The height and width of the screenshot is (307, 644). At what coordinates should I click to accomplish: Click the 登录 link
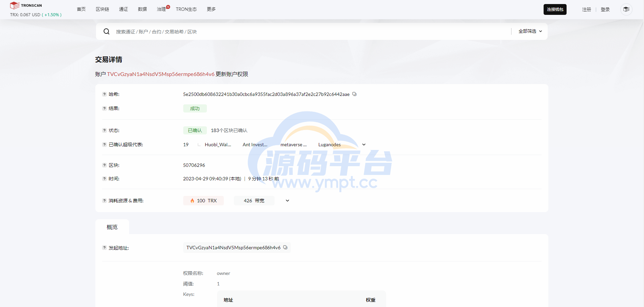[x=605, y=9]
